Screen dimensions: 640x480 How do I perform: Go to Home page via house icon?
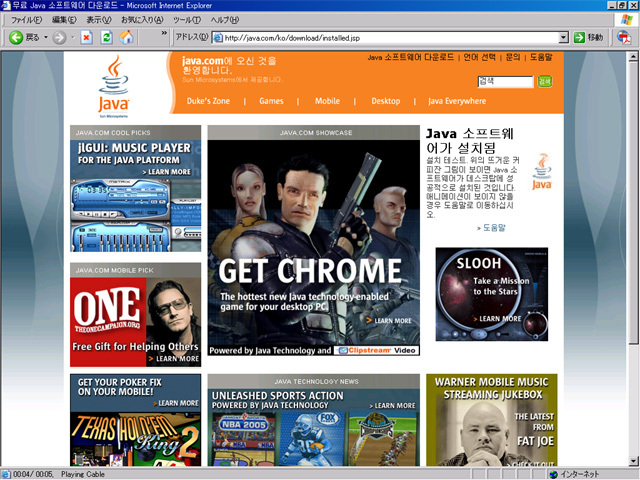click(x=127, y=38)
